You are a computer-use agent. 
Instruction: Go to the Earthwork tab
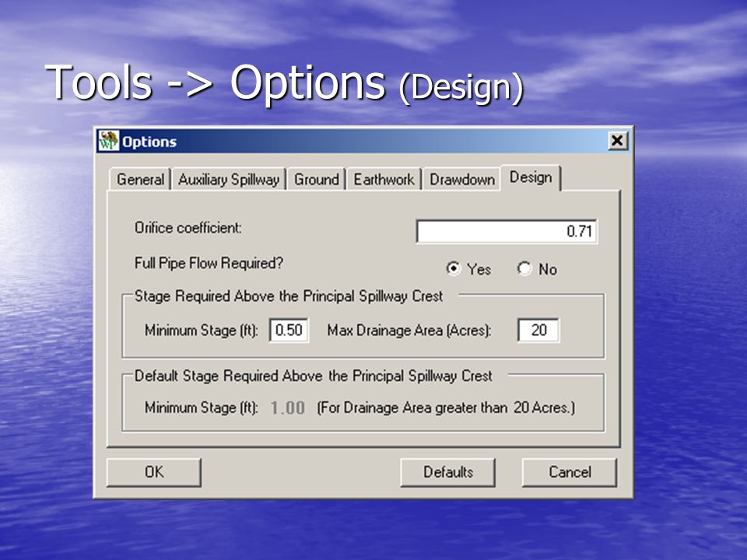click(x=384, y=180)
